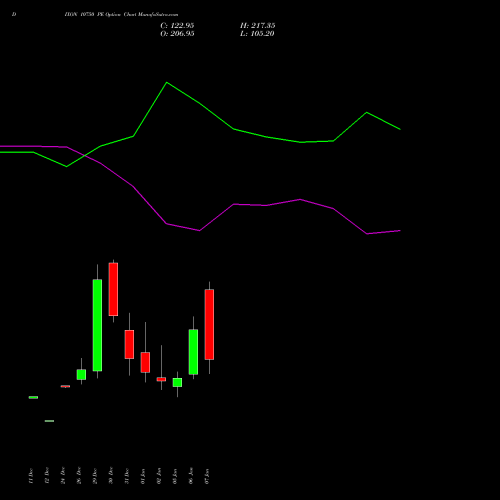Select the 30 Dec date label
Image resolution: width=500 pixels, height=500 pixels.
(111, 476)
